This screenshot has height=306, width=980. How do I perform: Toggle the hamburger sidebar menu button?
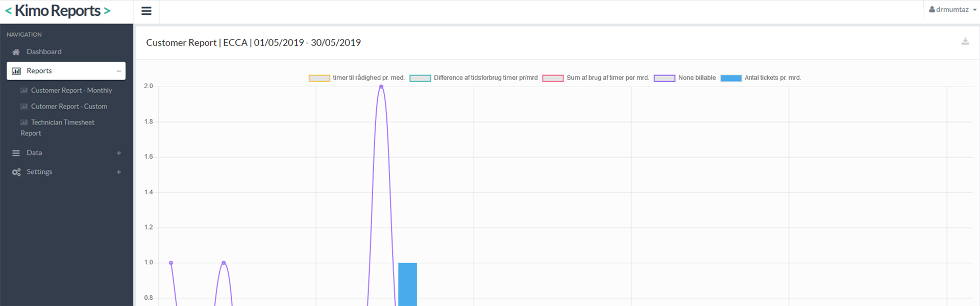coord(146,11)
